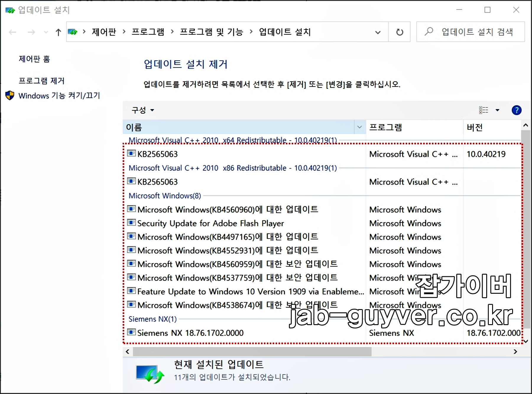Open the address bar history dropdown
Screen dimensions: 532x394
(378, 32)
